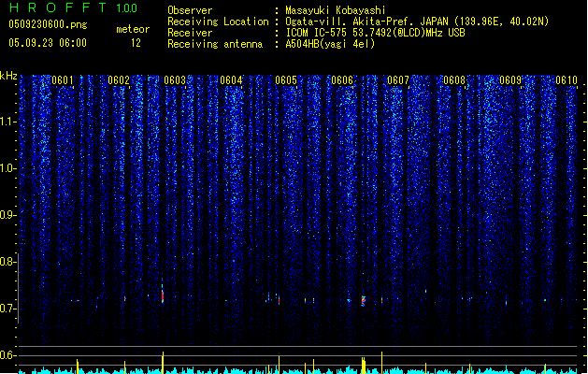
Task: Click the 0.6 kHz axis tick label
Action: pyautogui.click(x=7, y=355)
